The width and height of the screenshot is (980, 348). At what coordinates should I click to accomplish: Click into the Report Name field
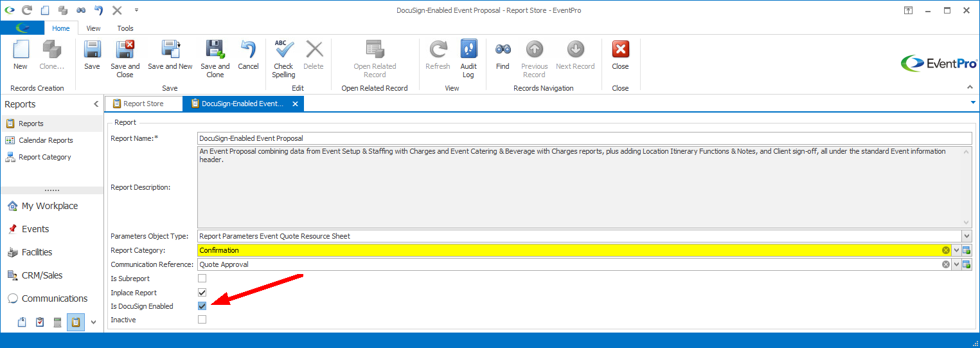pos(585,138)
